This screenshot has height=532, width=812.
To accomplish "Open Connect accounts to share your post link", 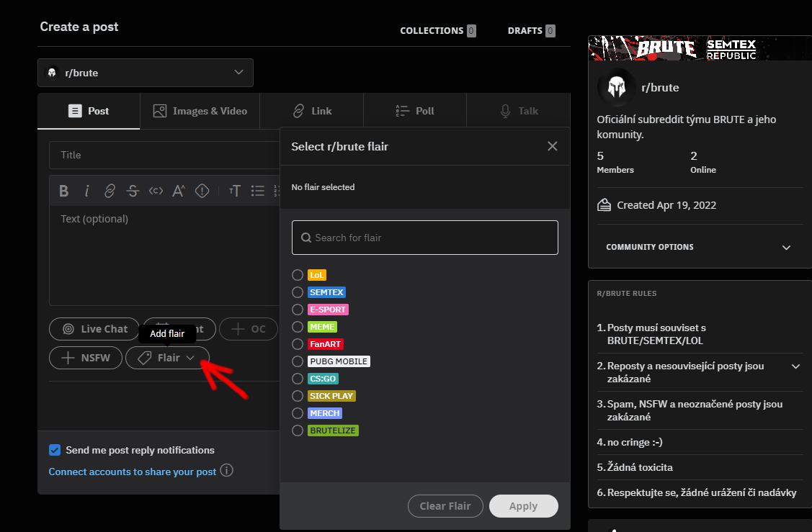I will (133, 472).
